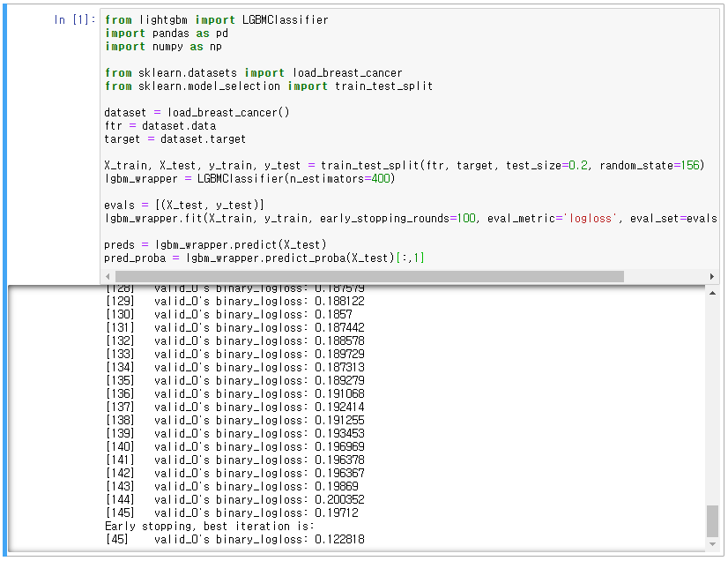Viewport: 728px width, 561px height.
Task: Click the output vertical scrollbar thumb
Action: [712, 521]
